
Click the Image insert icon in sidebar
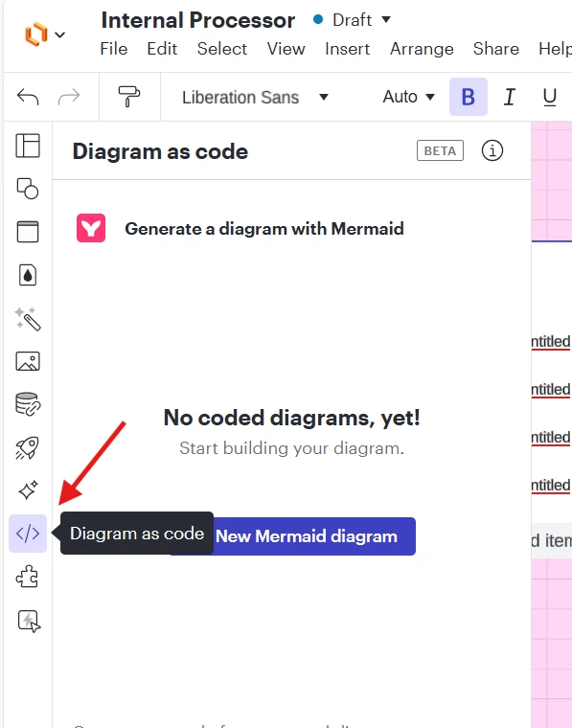pos(28,361)
